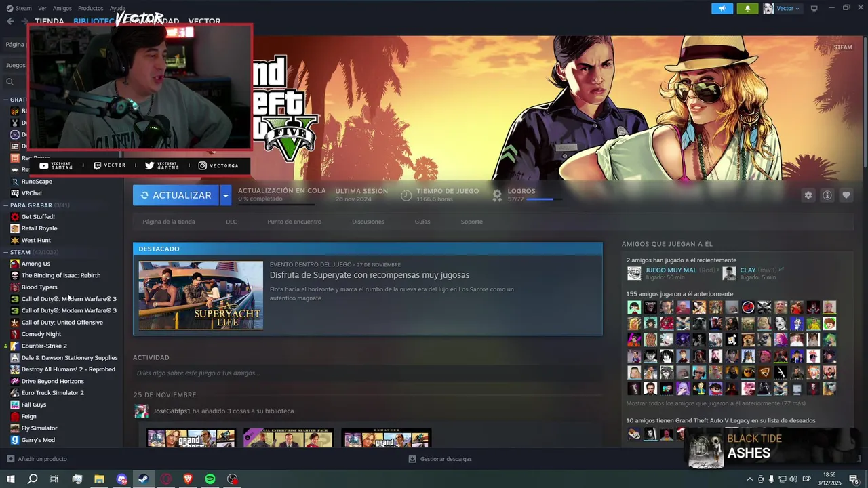The width and height of the screenshot is (868, 488).
Task: Click the ACTUALIZAR update button
Action: coord(176,195)
